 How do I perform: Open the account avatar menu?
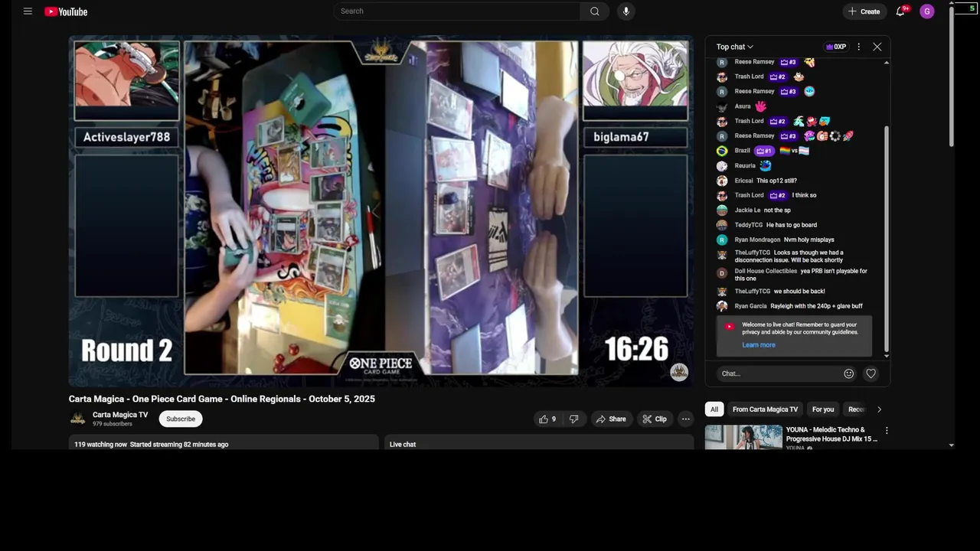(927, 11)
